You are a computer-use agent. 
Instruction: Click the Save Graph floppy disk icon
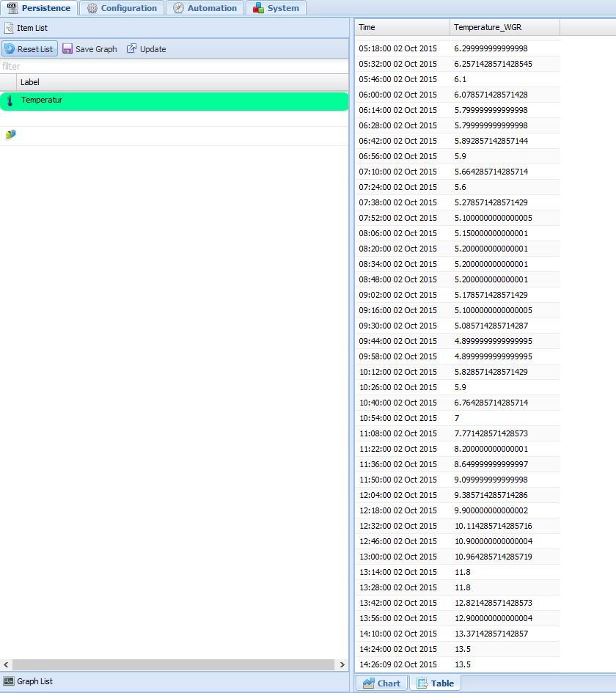(67, 48)
